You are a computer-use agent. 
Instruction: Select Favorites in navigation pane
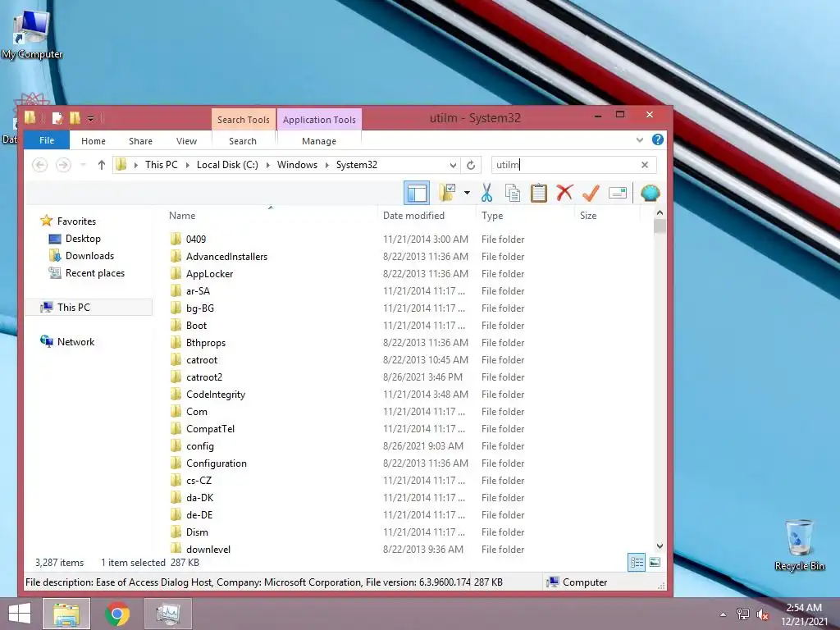tap(76, 221)
